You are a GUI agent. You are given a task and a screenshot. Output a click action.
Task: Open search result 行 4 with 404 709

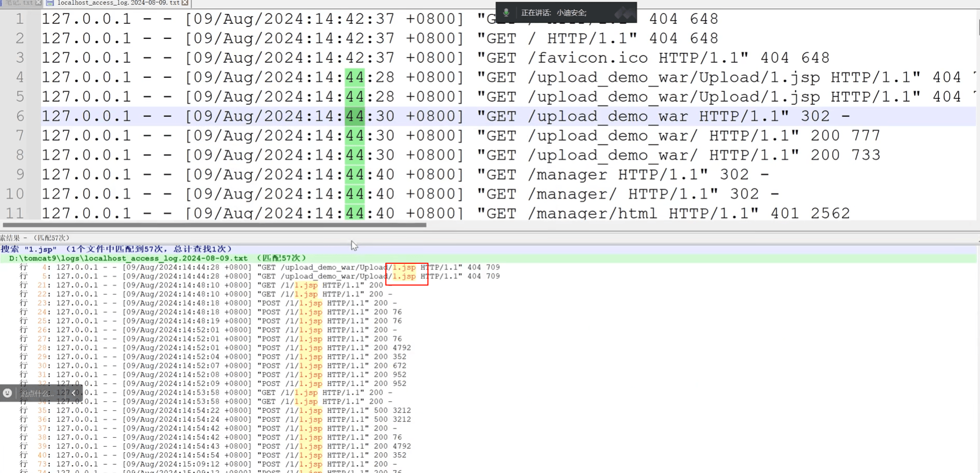coord(260,267)
